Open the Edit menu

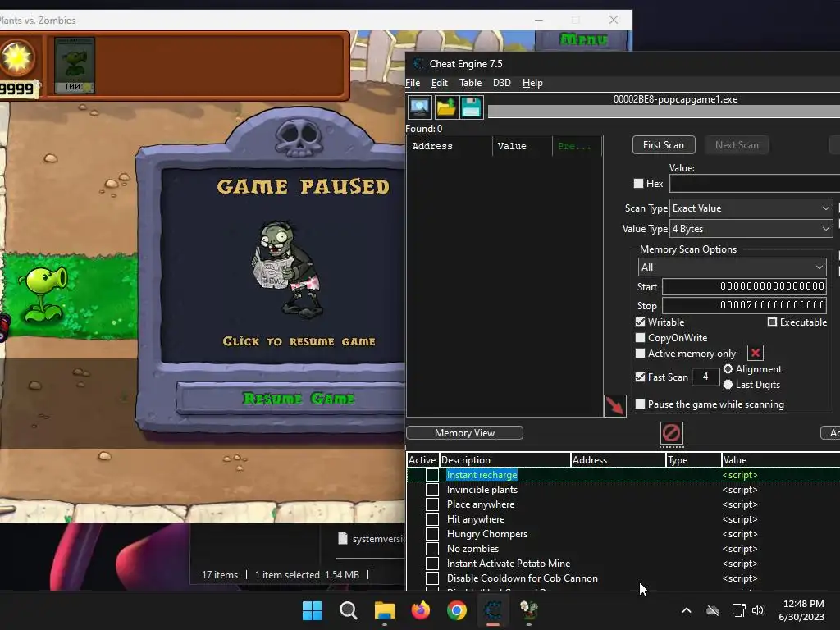[440, 83]
